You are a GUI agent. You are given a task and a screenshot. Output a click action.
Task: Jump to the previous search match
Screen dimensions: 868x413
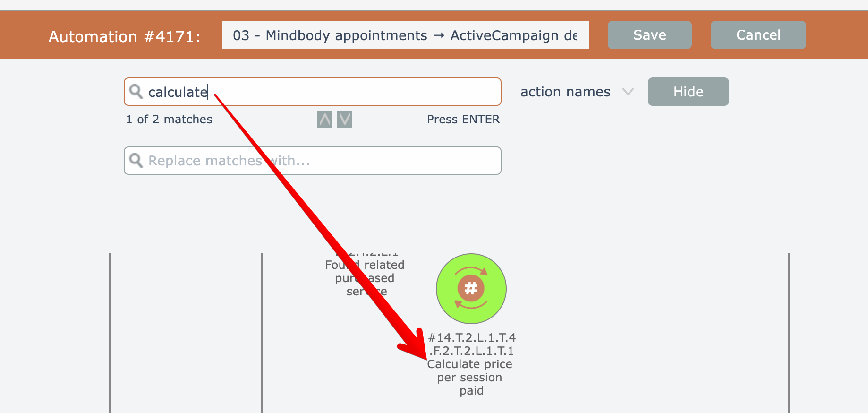(x=325, y=119)
